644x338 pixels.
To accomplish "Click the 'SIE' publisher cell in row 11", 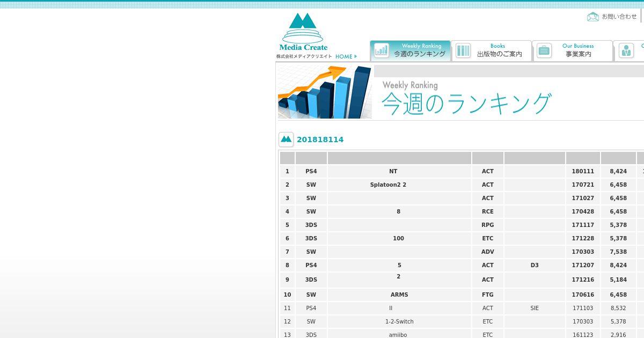I will (x=535, y=308).
